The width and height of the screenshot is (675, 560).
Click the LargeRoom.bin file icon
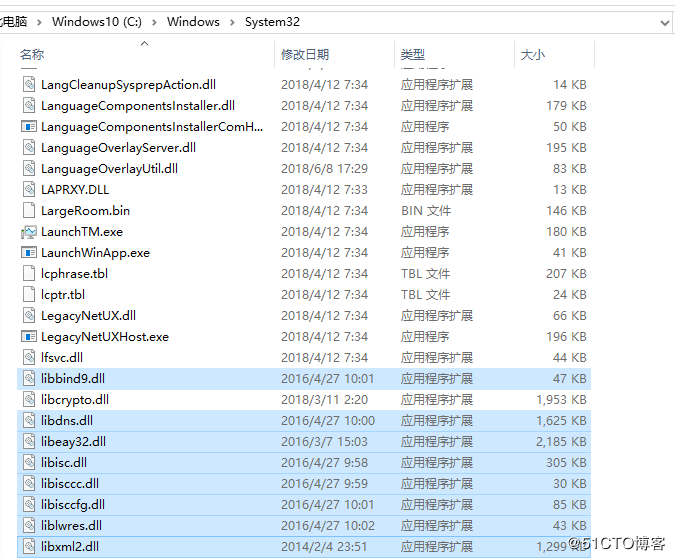coord(29,211)
